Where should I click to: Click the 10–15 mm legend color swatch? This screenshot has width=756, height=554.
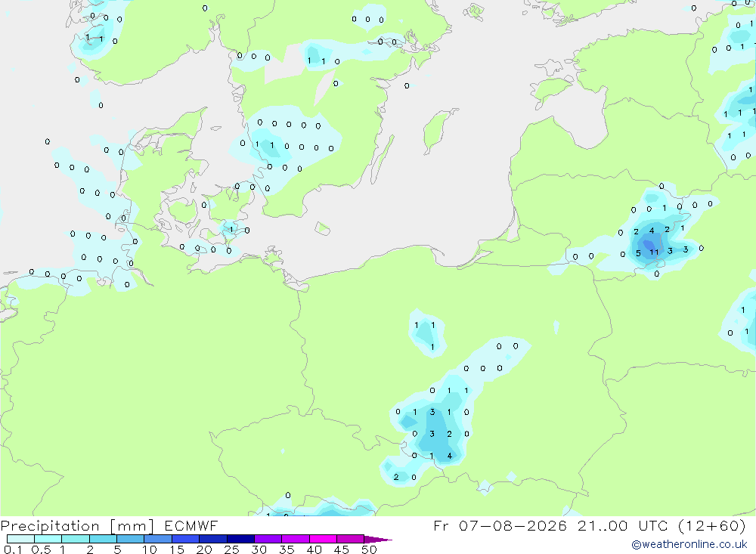(x=158, y=539)
